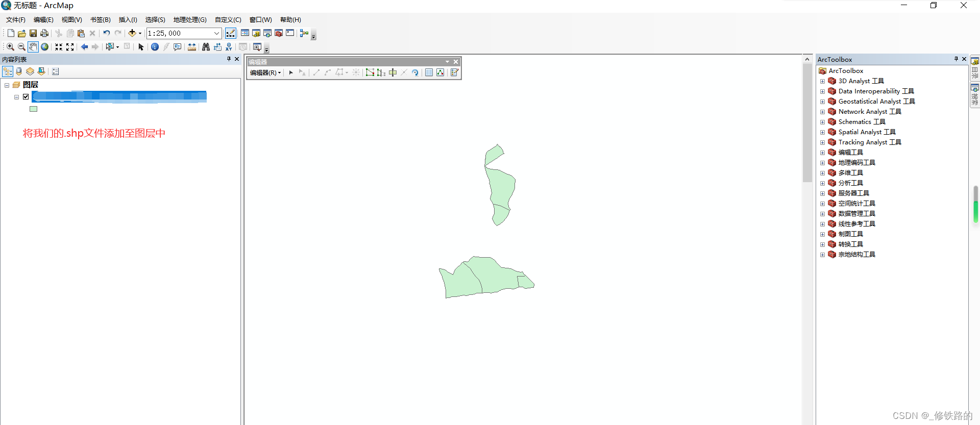Screen dimensions: 980x425
Task: Select the Data Interoperability tools entry
Action: [x=876, y=91]
